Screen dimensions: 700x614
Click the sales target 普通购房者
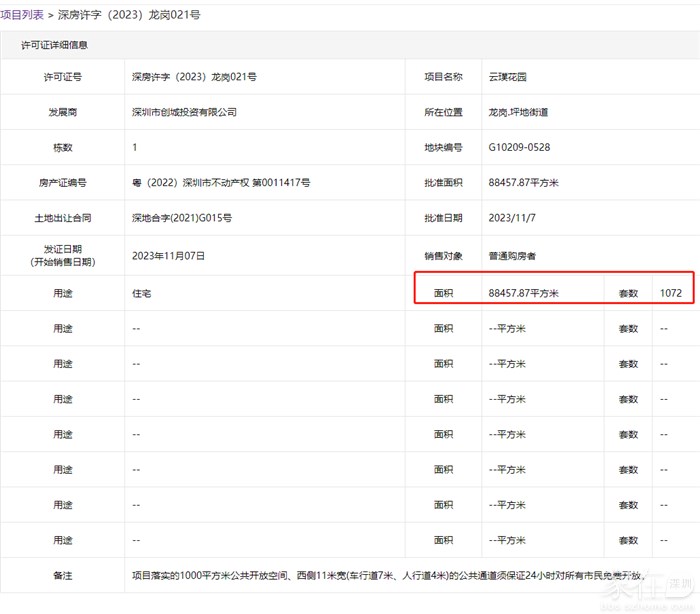[512, 256]
